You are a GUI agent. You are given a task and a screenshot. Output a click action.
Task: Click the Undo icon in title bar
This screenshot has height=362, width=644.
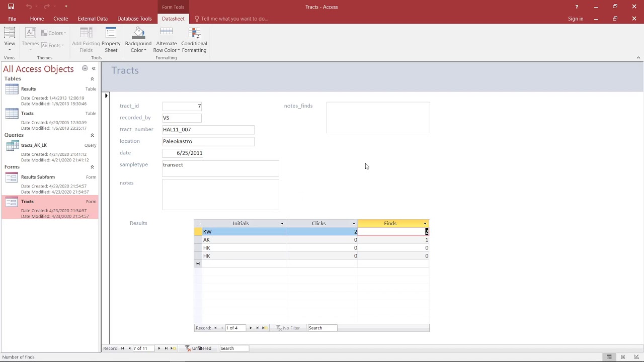pyautogui.click(x=29, y=7)
